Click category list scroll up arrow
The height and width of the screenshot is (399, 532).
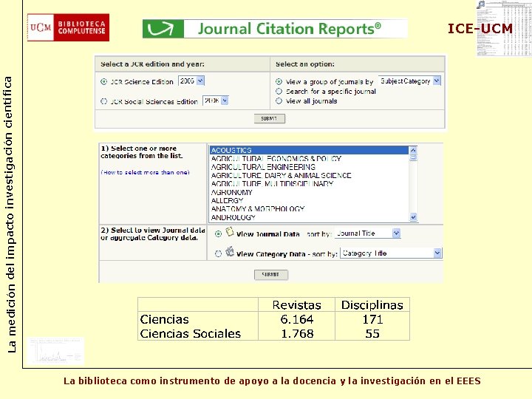tap(413, 150)
